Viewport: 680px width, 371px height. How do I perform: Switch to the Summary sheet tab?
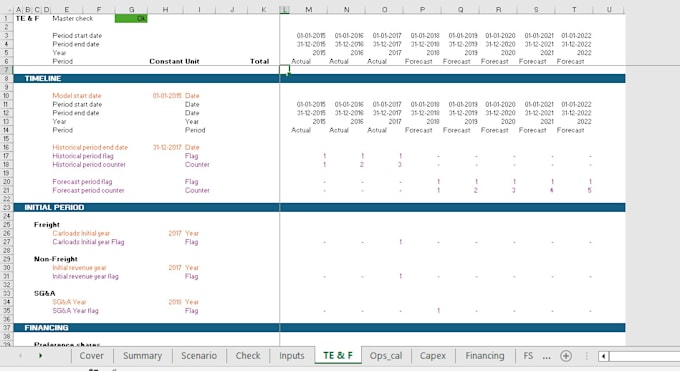click(x=142, y=355)
